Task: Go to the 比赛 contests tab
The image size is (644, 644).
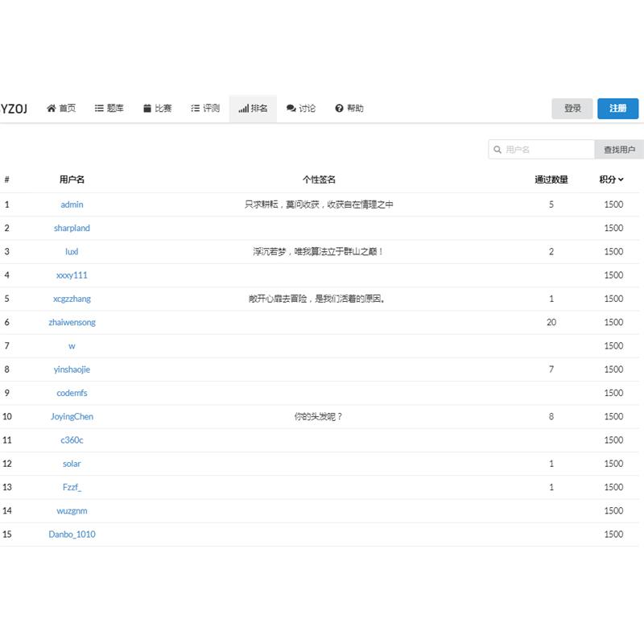Action: (157, 109)
